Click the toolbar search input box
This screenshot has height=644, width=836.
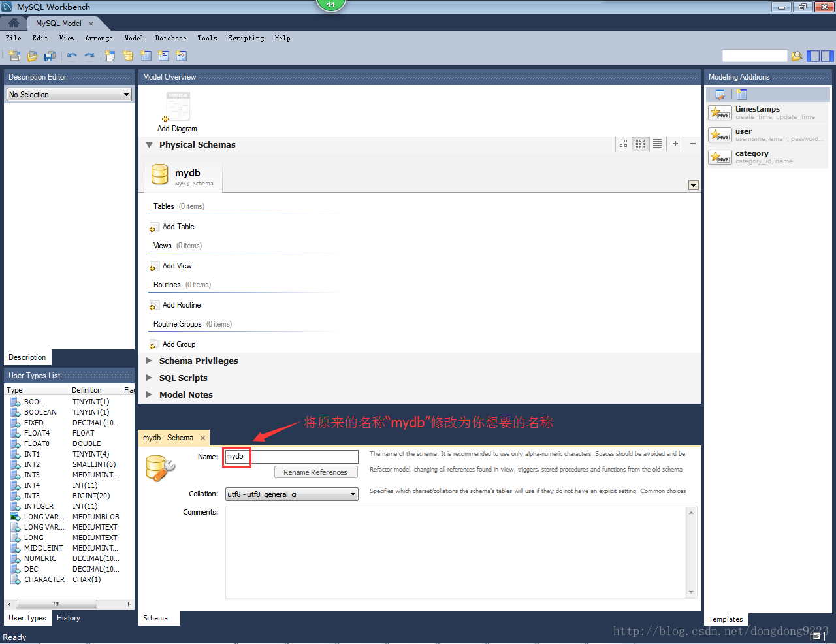[x=755, y=56]
